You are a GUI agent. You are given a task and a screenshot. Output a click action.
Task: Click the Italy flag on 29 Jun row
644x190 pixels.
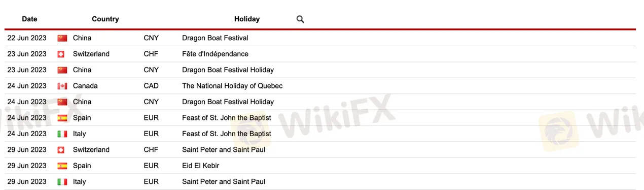[x=62, y=182]
